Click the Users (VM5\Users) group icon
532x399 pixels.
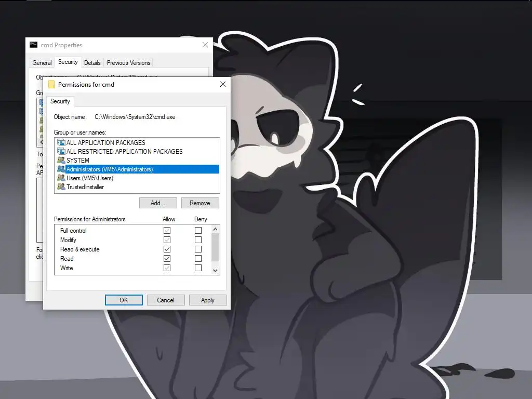(61, 178)
